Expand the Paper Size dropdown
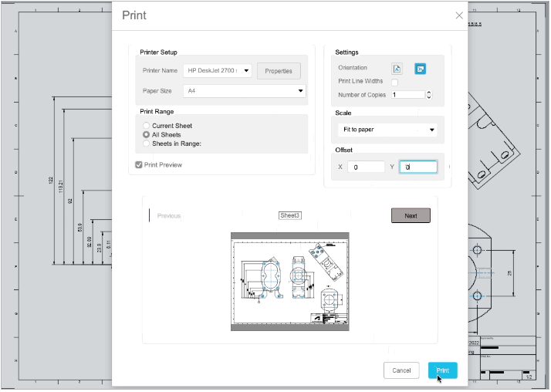This screenshot has width=551, height=392. pos(244,91)
